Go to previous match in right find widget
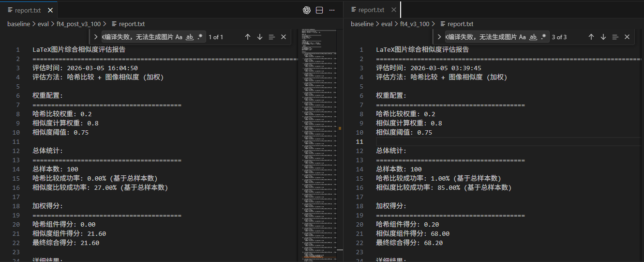 591,37
